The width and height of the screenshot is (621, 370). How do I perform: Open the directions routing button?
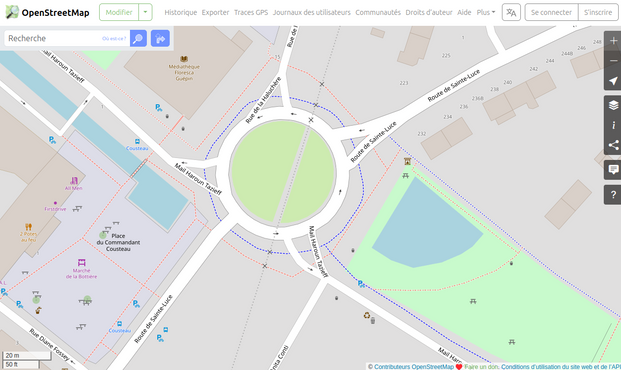click(160, 38)
